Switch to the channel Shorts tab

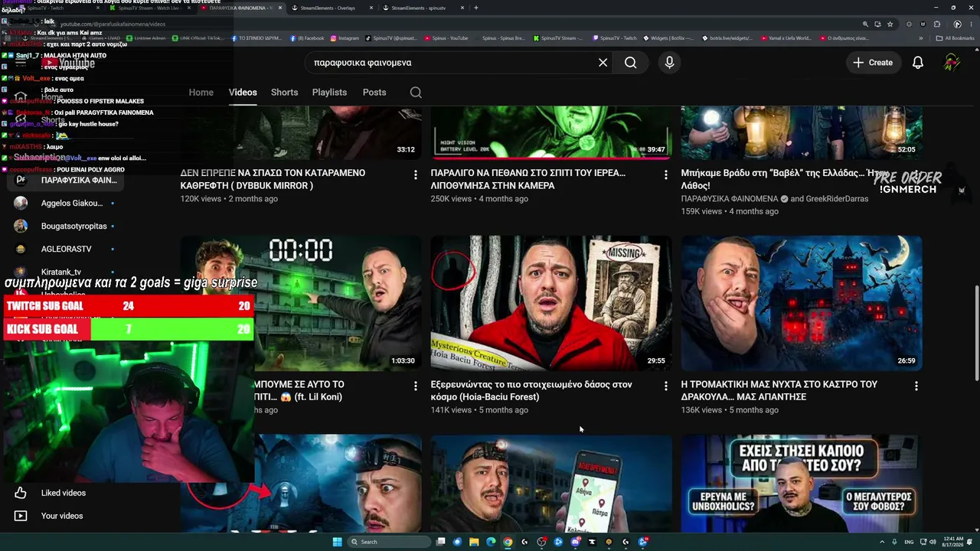284,93
